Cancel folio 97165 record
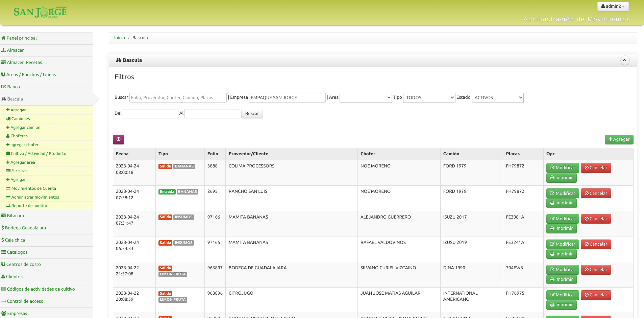 (x=596, y=244)
